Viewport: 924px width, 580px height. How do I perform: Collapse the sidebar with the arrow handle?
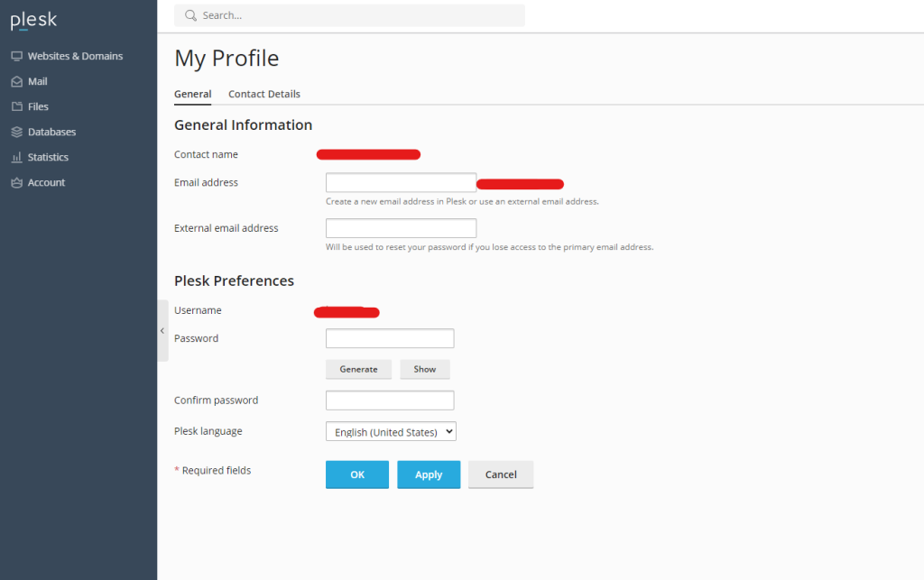pos(162,331)
